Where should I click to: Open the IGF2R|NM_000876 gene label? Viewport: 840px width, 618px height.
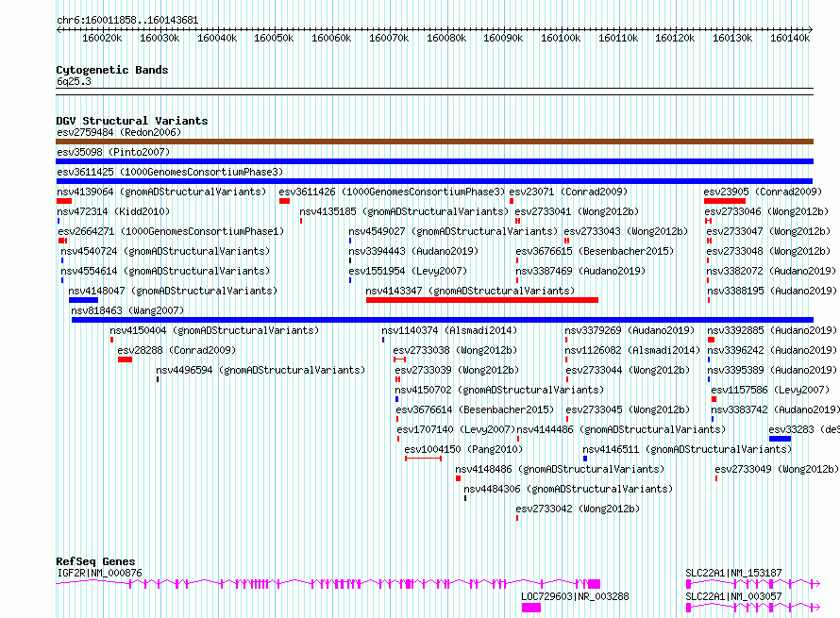(x=100, y=573)
